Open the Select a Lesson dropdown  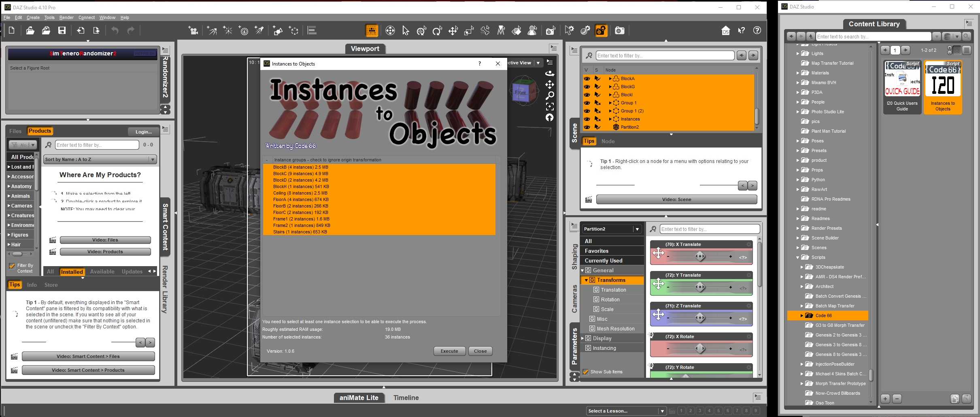(x=626, y=411)
